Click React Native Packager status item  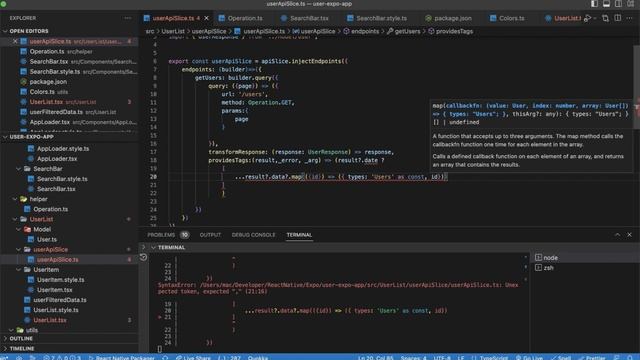[121, 358]
